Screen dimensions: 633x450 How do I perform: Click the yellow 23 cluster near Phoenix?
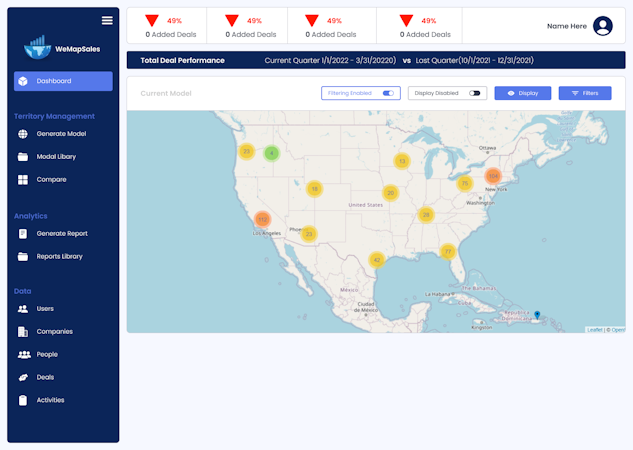pyautogui.click(x=309, y=234)
